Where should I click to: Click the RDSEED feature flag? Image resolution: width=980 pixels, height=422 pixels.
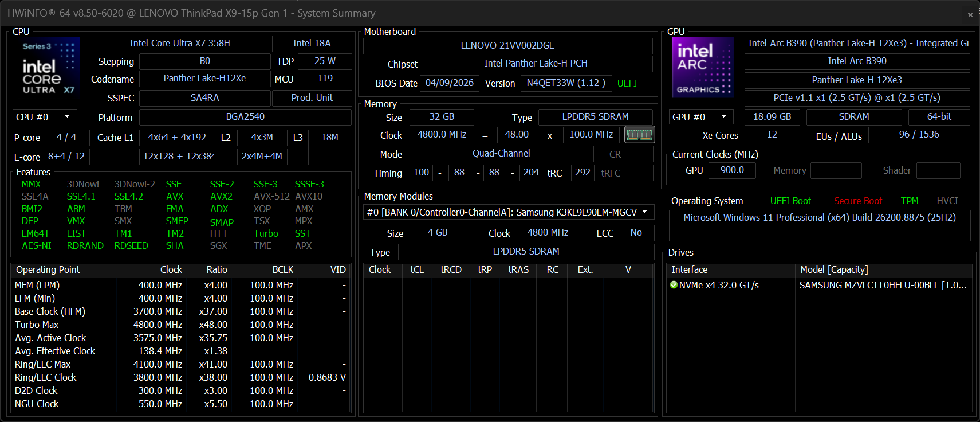pyautogui.click(x=131, y=245)
